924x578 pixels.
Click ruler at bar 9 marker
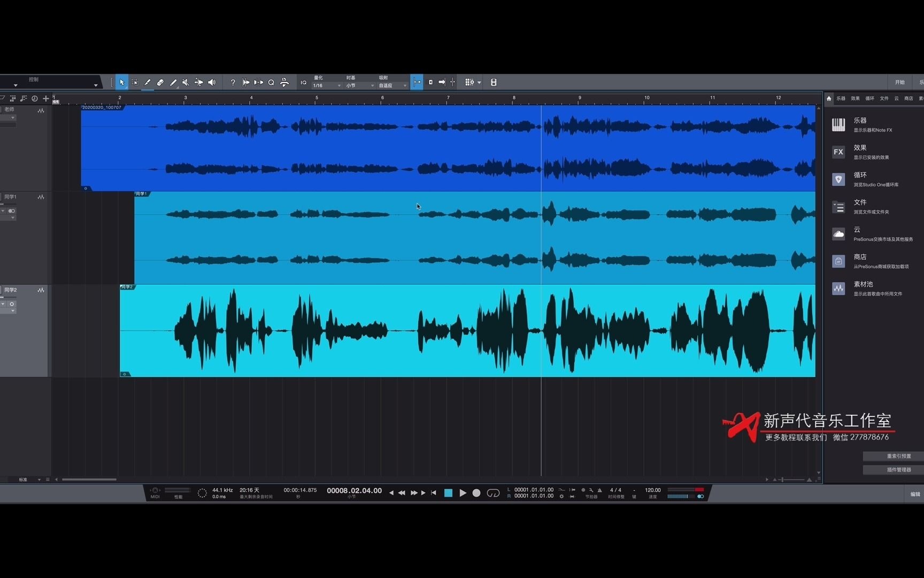pyautogui.click(x=580, y=98)
